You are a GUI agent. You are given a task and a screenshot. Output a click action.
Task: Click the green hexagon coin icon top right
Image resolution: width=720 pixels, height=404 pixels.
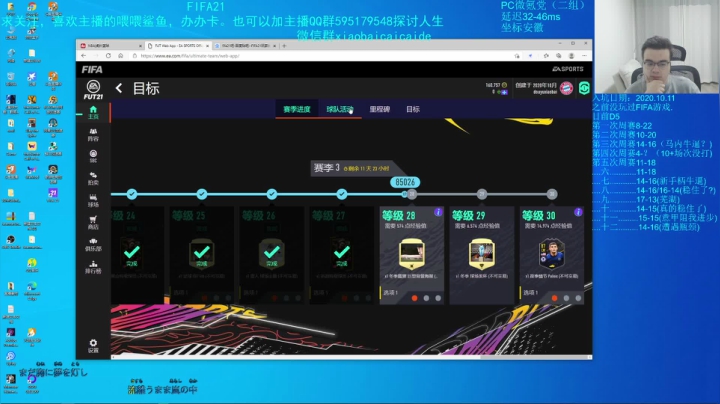pyautogui.click(x=584, y=88)
